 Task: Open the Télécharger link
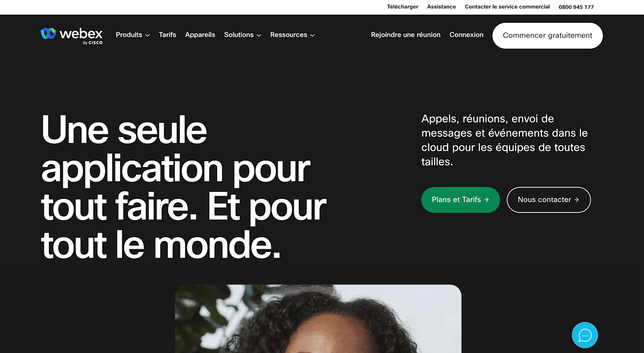[x=402, y=7]
